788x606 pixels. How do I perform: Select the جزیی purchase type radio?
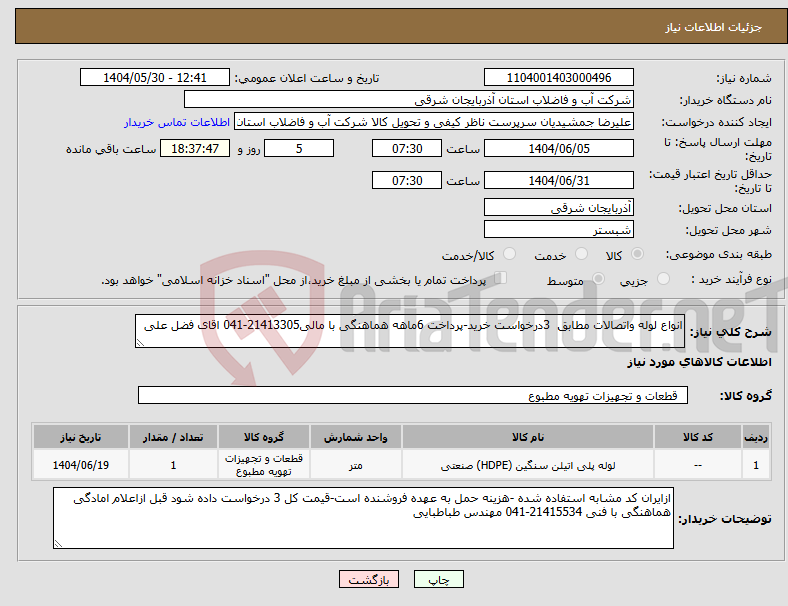(663, 279)
